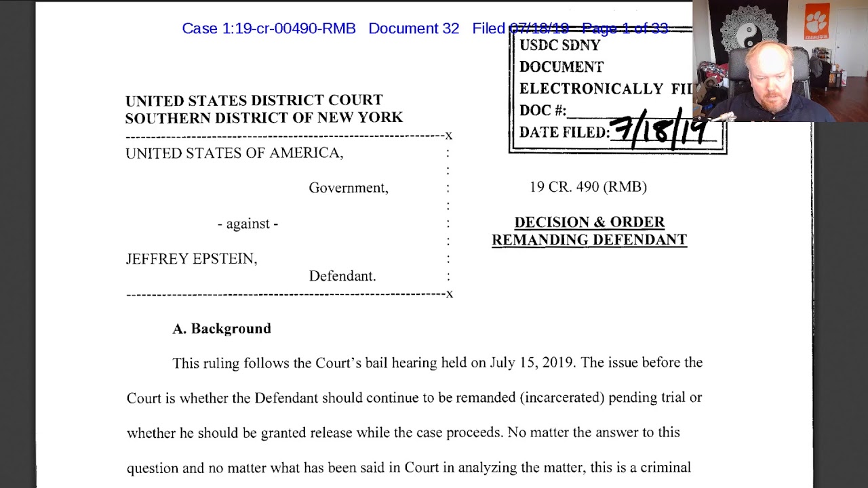868x488 pixels.
Task: Click the A. Background section heading
Action: (222, 329)
